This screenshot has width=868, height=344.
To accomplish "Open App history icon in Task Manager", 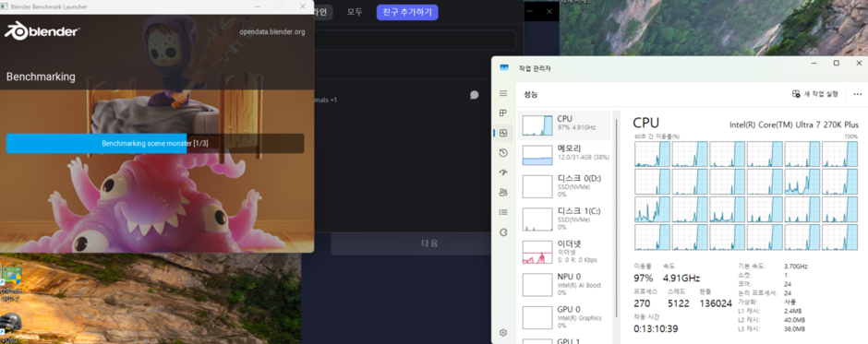I will 502,153.
